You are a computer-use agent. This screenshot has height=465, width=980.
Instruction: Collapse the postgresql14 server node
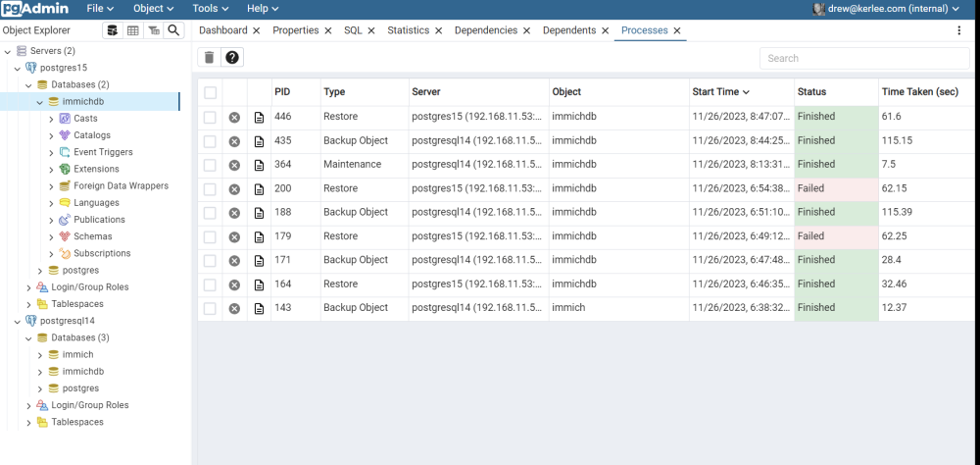pos(18,321)
